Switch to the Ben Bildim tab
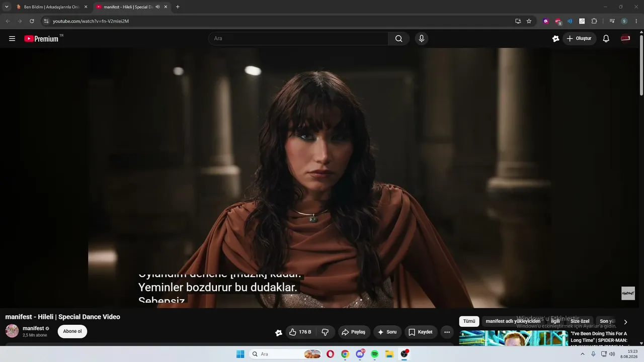The height and width of the screenshot is (362, 644). [52, 7]
